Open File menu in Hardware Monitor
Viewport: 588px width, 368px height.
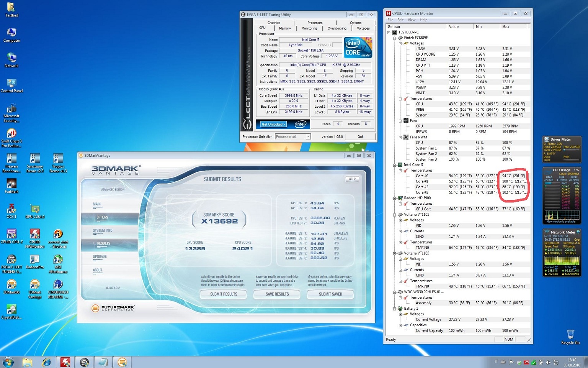point(390,20)
